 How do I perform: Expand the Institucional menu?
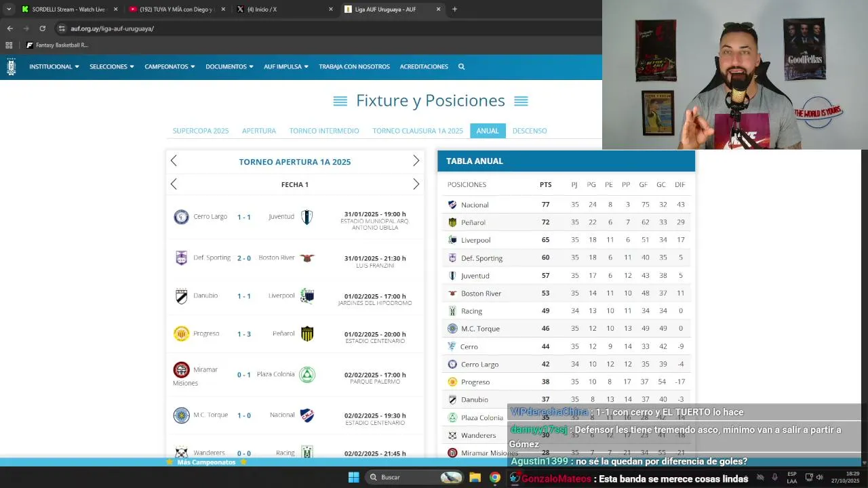(x=54, y=66)
